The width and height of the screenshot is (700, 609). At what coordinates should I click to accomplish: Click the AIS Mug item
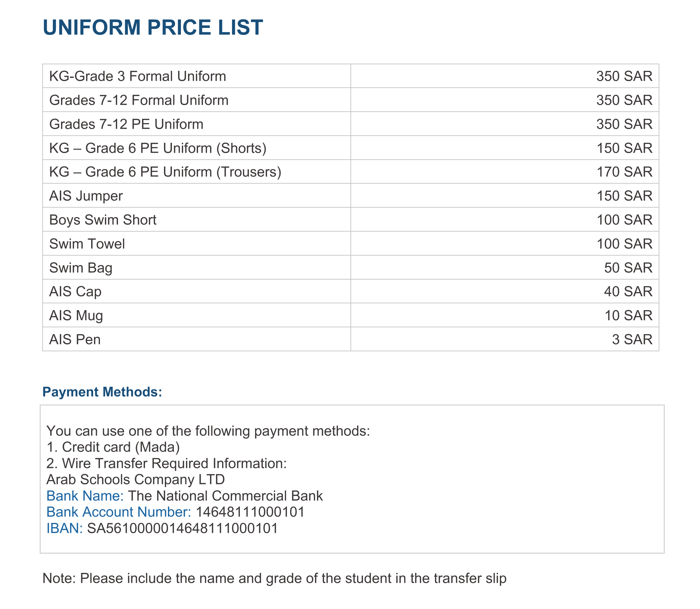click(x=76, y=316)
